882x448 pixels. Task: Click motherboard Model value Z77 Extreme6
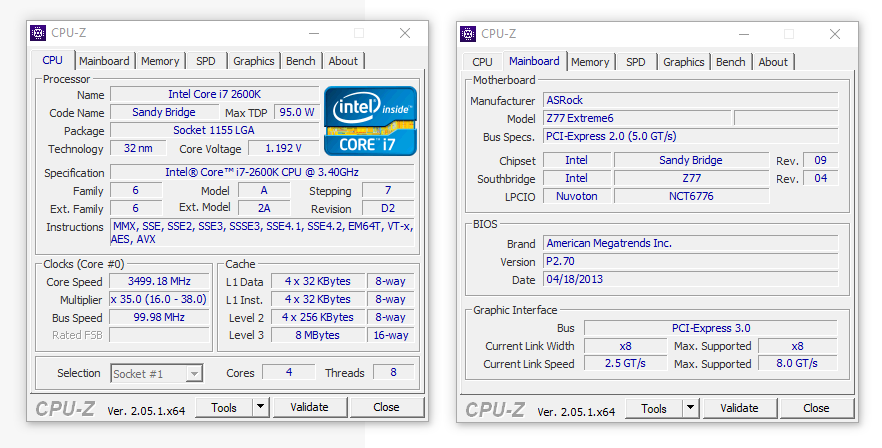tap(637, 118)
